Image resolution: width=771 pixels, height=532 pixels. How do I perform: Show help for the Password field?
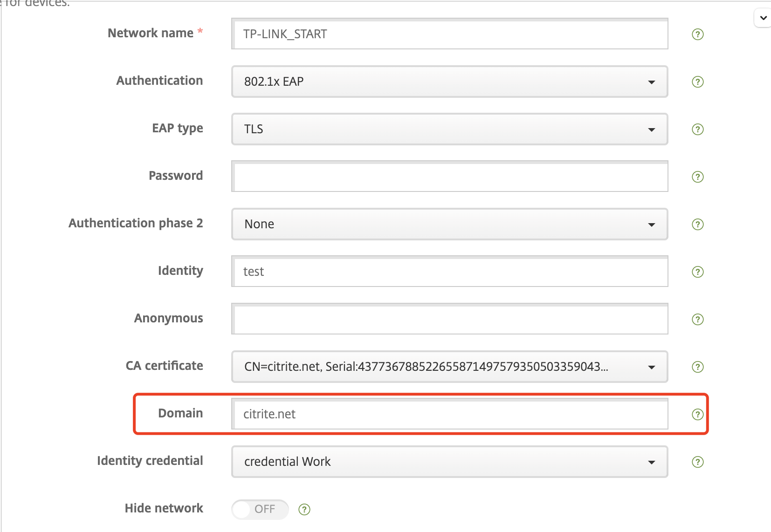point(697,177)
